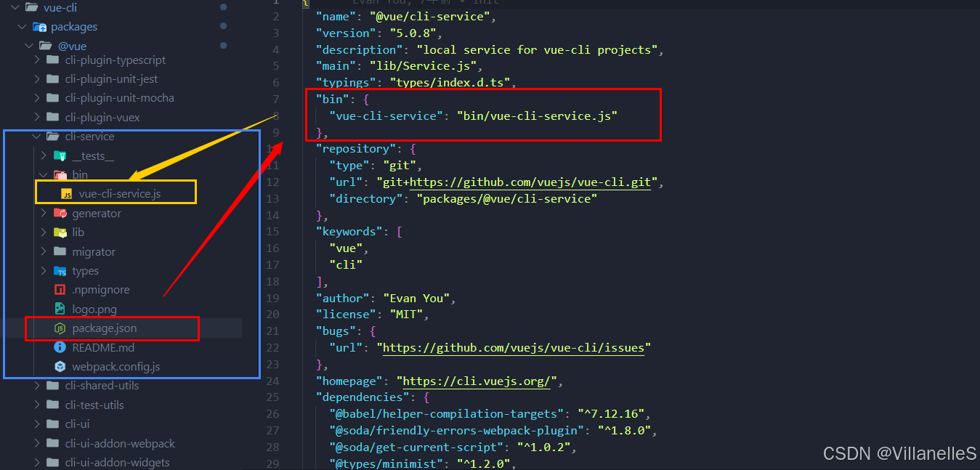Expand the types folder chevron
The image size is (980, 470).
(x=44, y=271)
